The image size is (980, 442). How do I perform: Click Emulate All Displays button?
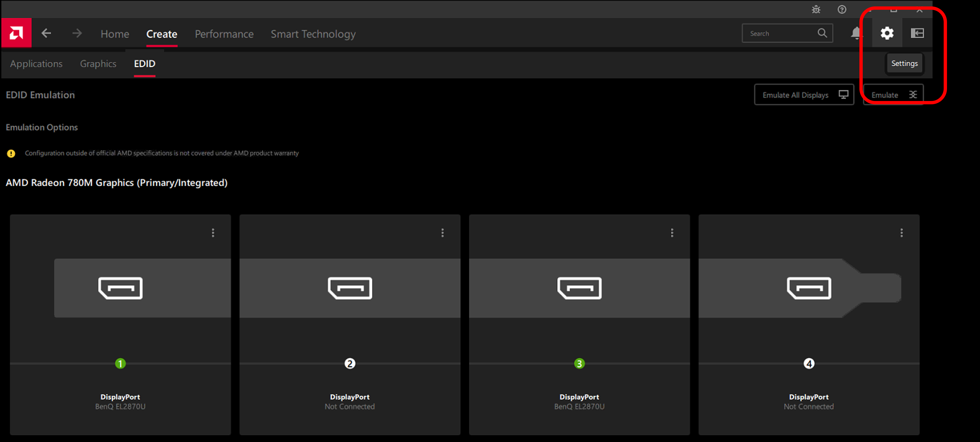[x=804, y=95]
